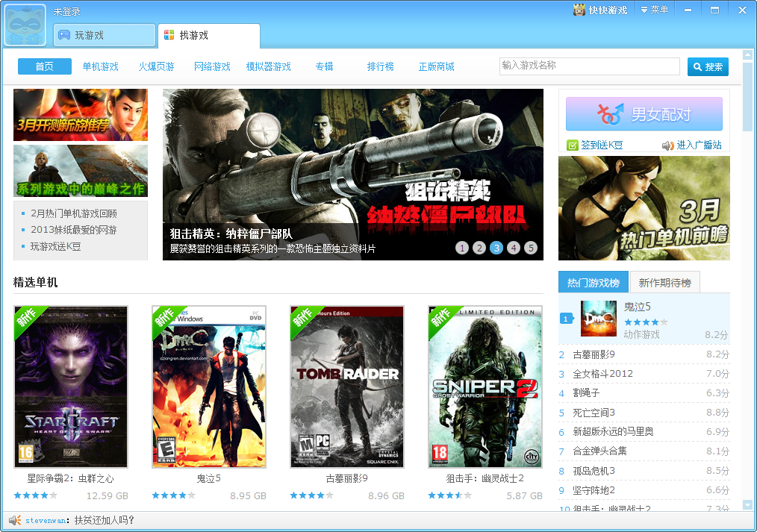Click star rating under 狙击手：幽灵战士2

pos(450,495)
